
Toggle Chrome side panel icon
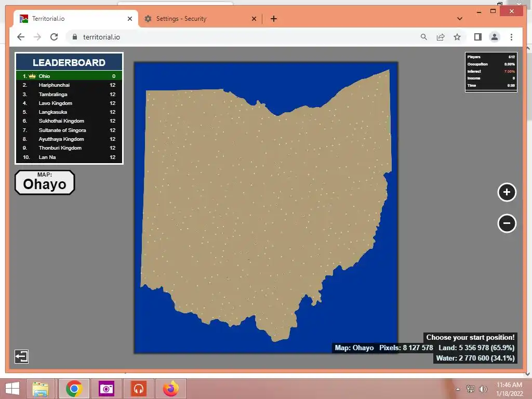click(478, 37)
